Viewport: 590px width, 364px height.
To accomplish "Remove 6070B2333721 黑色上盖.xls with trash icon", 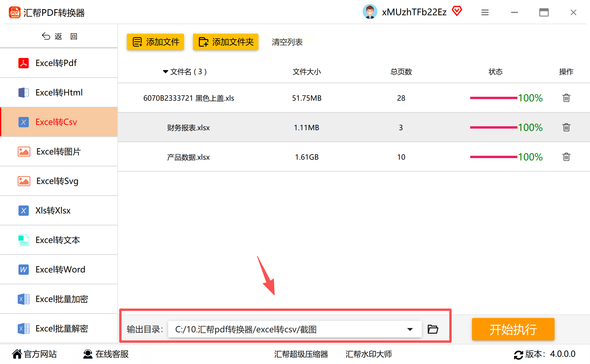I will [x=566, y=98].
